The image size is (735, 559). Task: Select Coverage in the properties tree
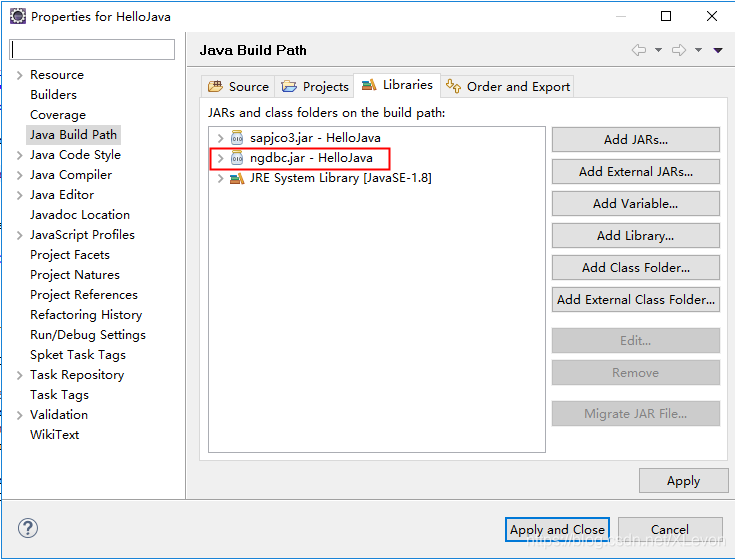tap(58, 115)
